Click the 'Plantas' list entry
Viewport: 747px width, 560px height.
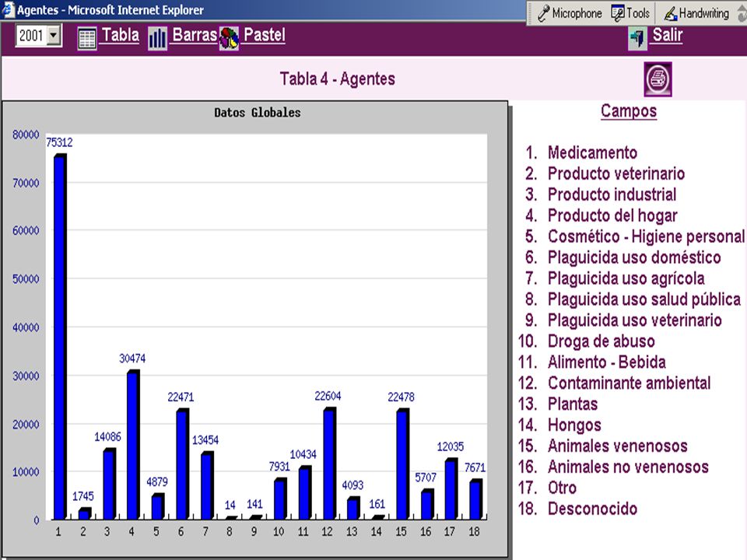coord(573,404)
